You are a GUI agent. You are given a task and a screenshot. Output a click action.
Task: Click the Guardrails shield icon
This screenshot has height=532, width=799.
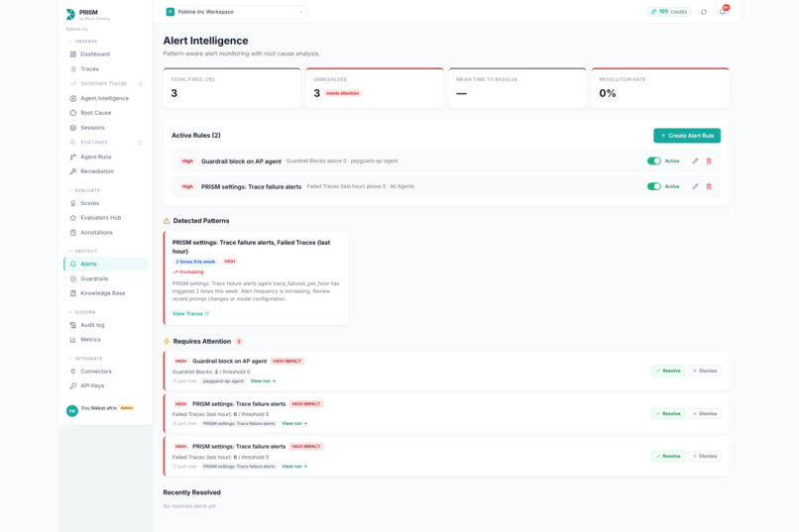click(73, 278)
